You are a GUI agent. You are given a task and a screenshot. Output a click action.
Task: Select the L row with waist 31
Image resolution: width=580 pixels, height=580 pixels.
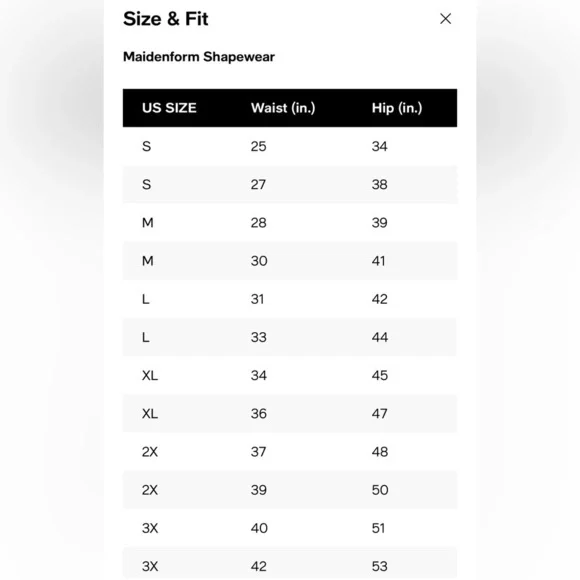coord(290,299)
